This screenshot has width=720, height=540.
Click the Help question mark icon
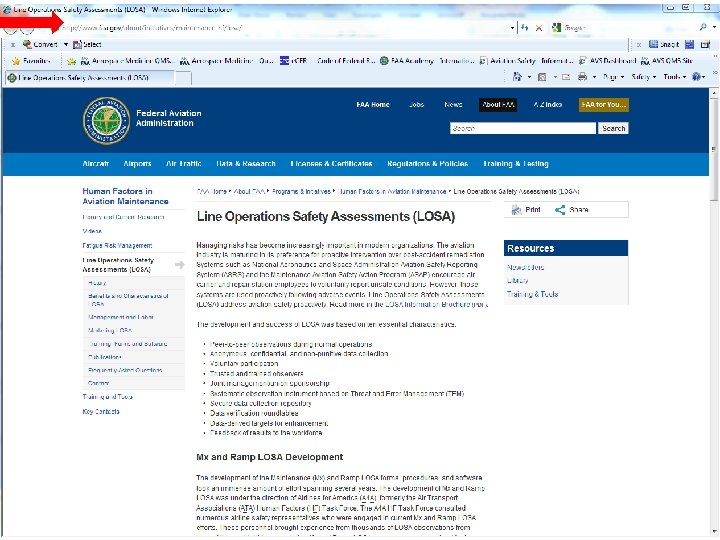coord(696,77)
